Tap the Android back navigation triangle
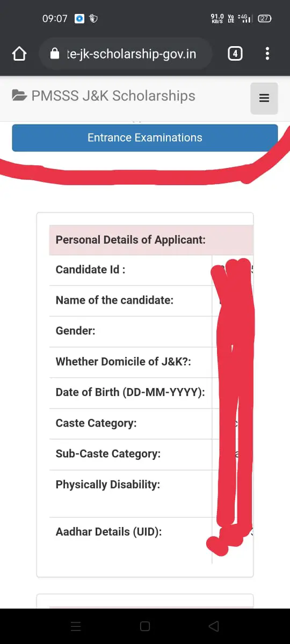 tap(214, 626)
